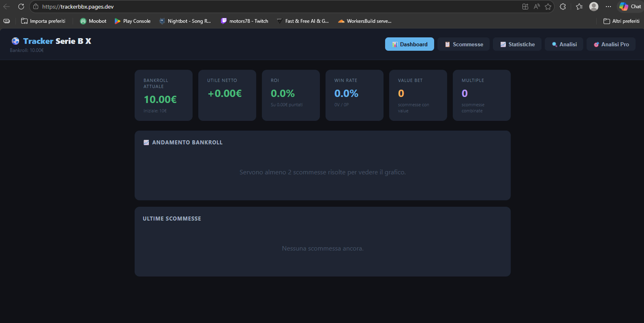
Task: Click the browser back arrow
Action: 7,7
